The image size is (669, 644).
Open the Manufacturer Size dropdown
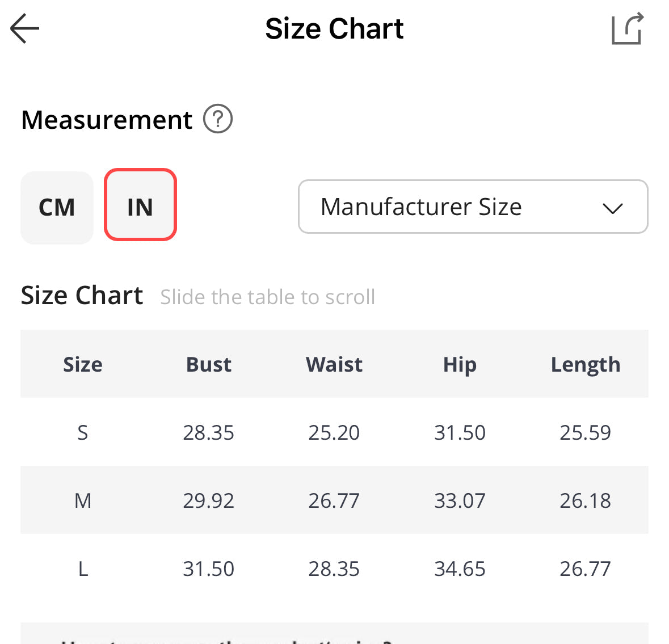click(x=472, y=207)
